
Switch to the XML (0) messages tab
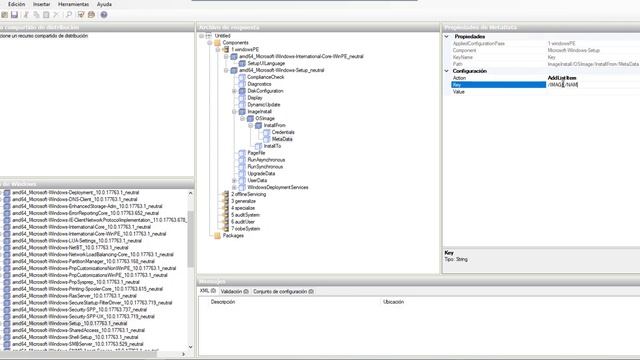point(207,291)
